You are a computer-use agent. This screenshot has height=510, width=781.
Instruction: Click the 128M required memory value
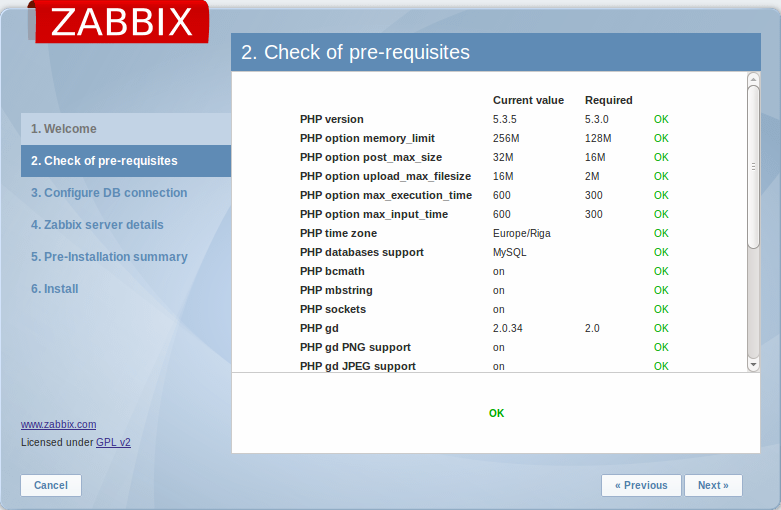pyautogui.click(x=598, y=138)
